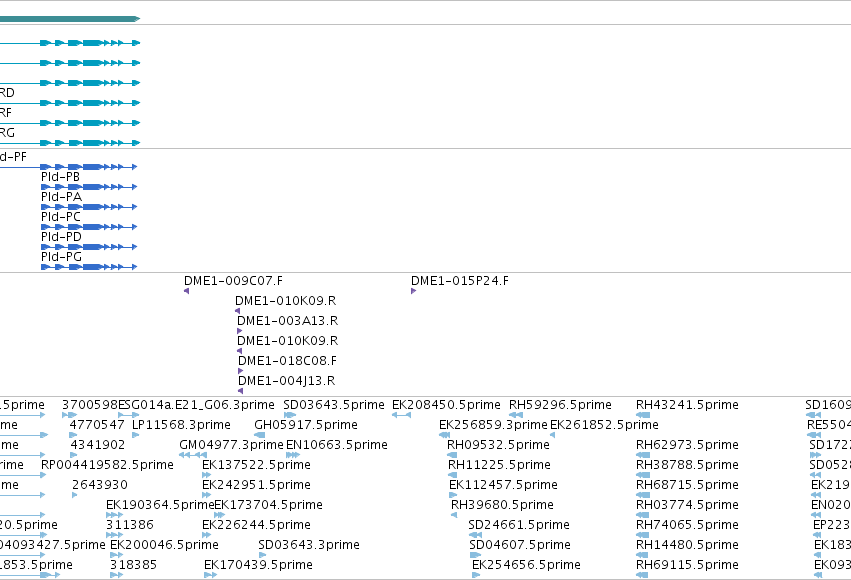Image resolution: width=851 pixels, height=580 pixels.
Task: Select the EK173704.5prime EST label
Action: click(269, 506)
